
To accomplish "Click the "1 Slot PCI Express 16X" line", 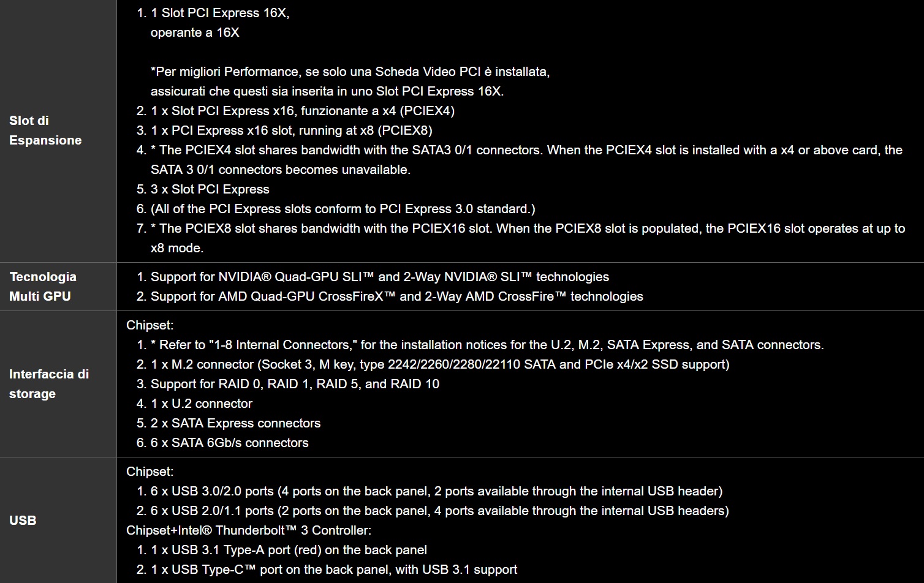I will point(220,13).
